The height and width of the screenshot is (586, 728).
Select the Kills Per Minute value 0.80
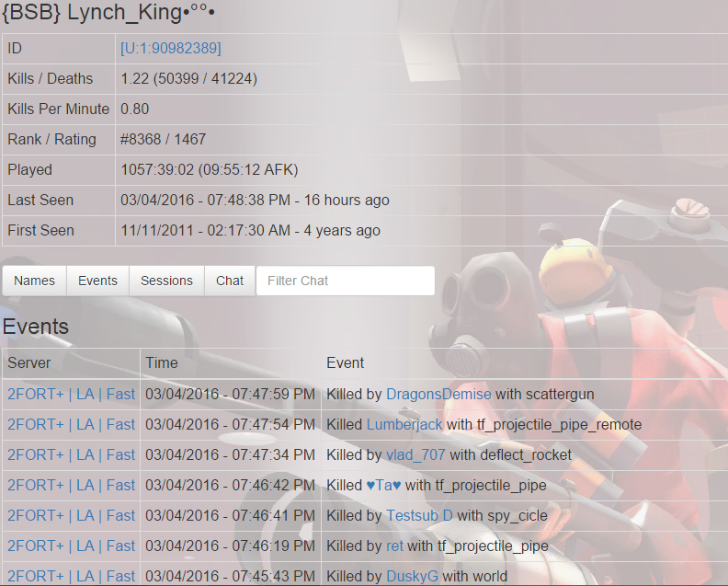(134, 109)
